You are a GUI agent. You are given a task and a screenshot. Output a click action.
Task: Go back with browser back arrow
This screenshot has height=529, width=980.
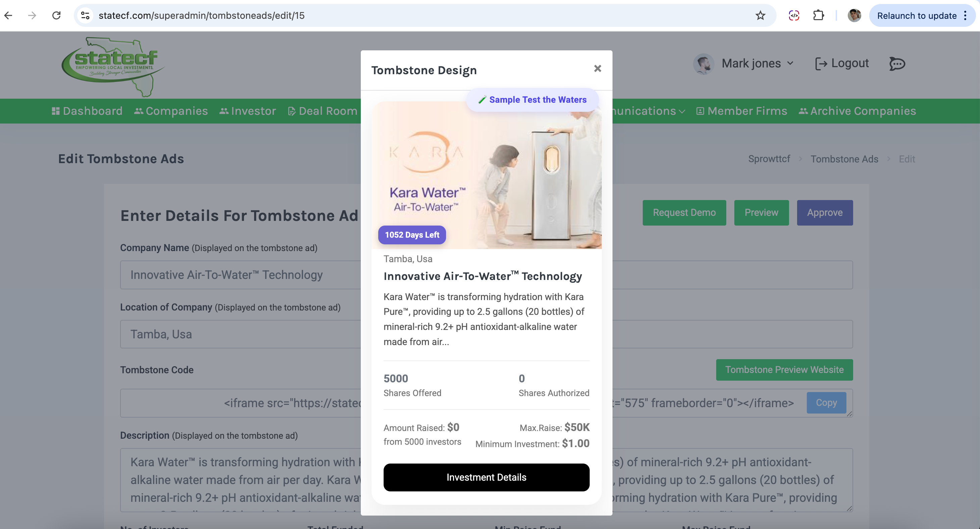[x=8, y=15]
